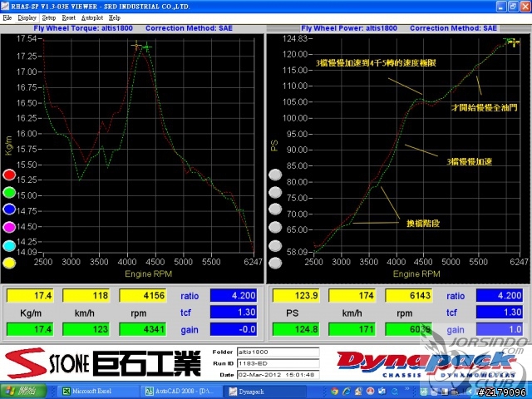Click the first gray indicator on power graph

(275, 175)
